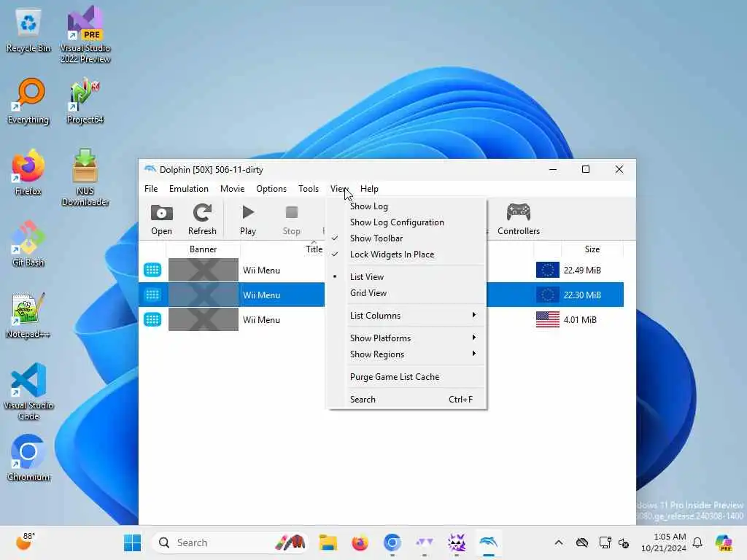Open the NUS Downloader desktop icon
747x560 pixels.
click(x=85, y=177)
